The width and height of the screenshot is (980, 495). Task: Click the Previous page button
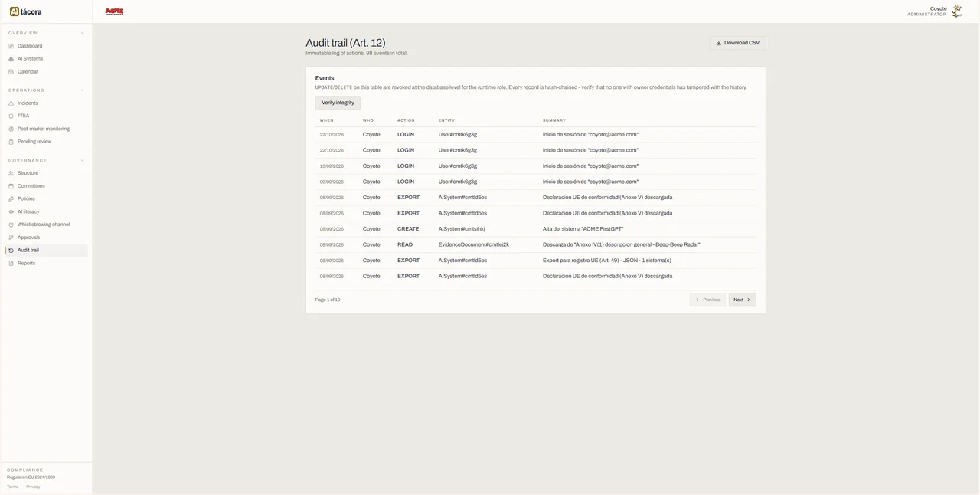pyautogui.click(x=707, y=300)
